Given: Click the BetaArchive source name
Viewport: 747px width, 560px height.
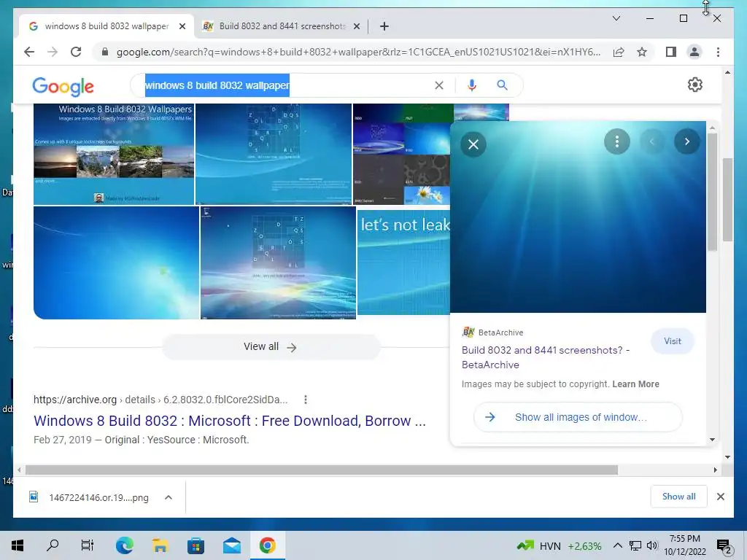Looking at the screenshot, I should pos(500,332).
